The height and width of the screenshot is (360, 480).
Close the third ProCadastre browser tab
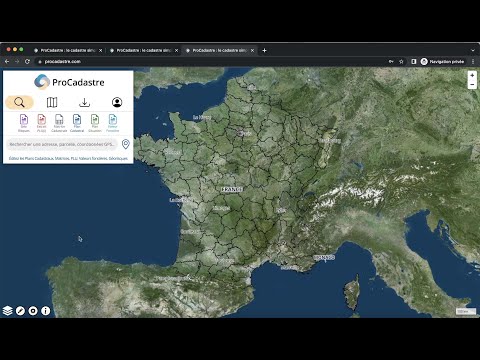pyautogui.click(x=252, y=50)
